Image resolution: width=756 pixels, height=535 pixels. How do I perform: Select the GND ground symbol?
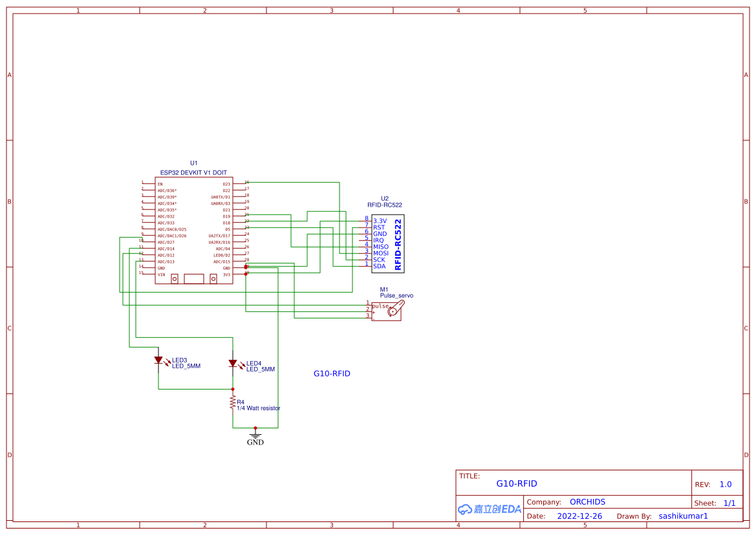point(256,434)
